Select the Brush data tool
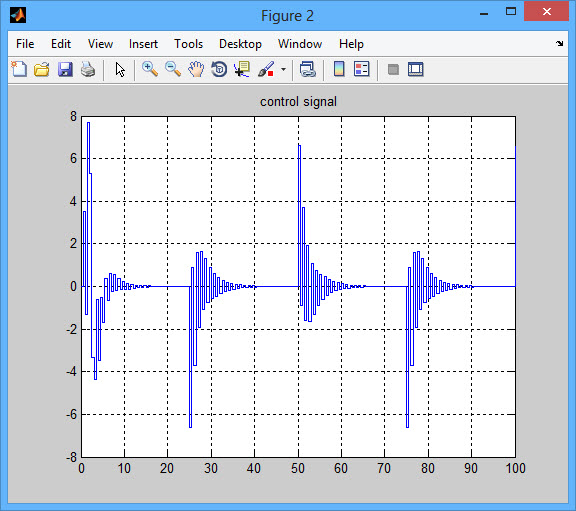The height and width of the screenshot is (511, 576). click(x=266, y=69)
